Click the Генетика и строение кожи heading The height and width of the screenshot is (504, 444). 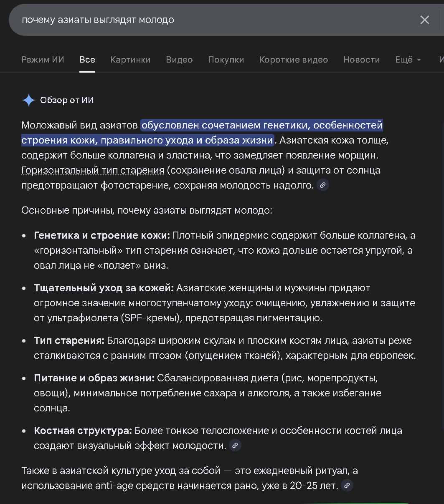pyautogui.click(x=102, y=235)
